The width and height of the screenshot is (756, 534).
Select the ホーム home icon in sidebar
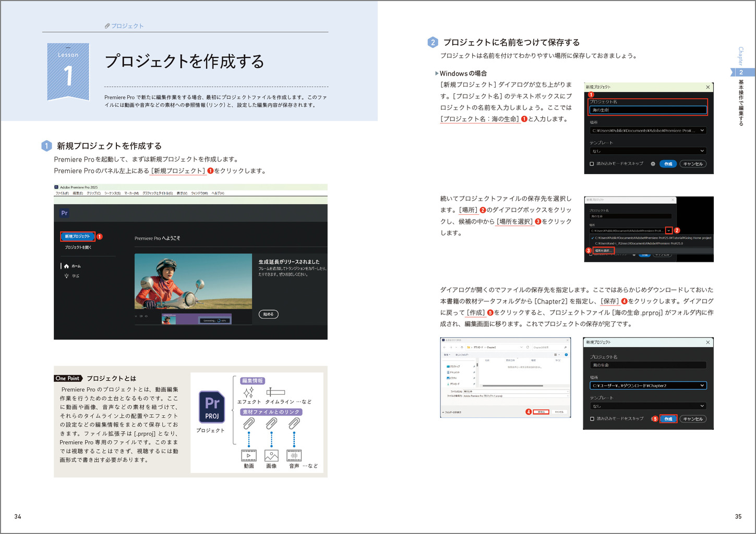[66, 266]
